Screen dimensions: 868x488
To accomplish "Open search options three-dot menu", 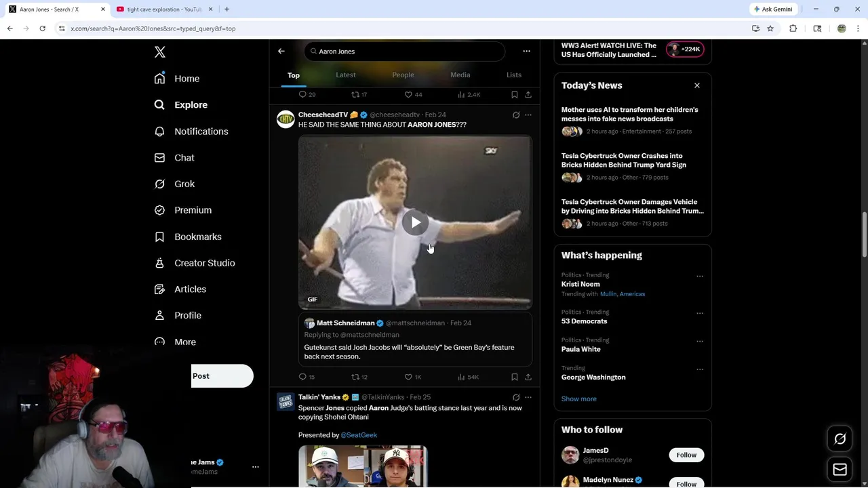I will (x=526, y=51).
